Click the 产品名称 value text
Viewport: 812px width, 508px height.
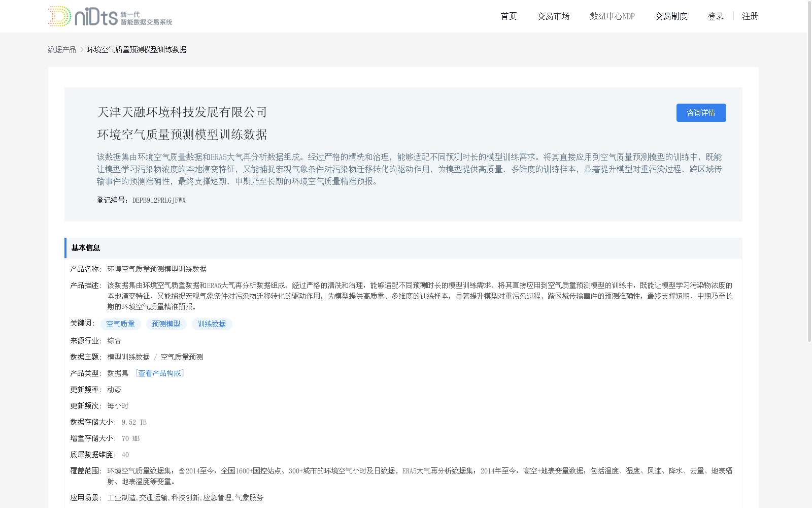click(x=157, y=269)
